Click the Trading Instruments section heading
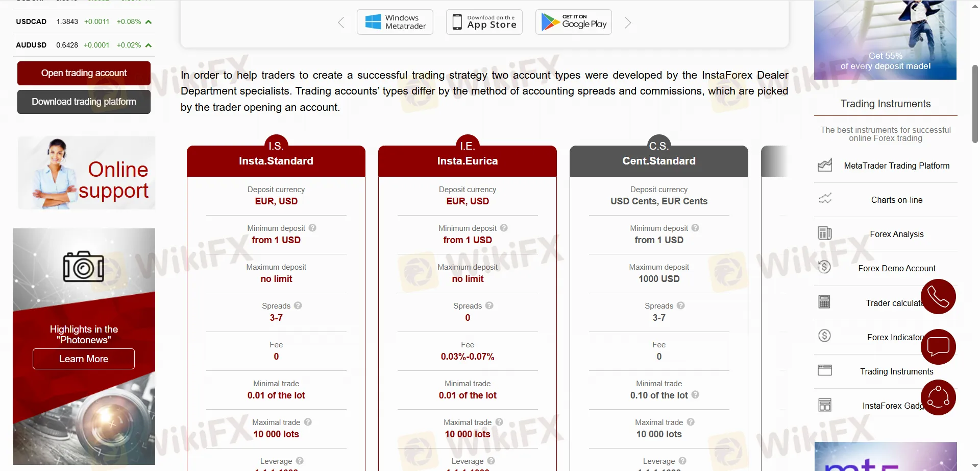 [886, 104]
